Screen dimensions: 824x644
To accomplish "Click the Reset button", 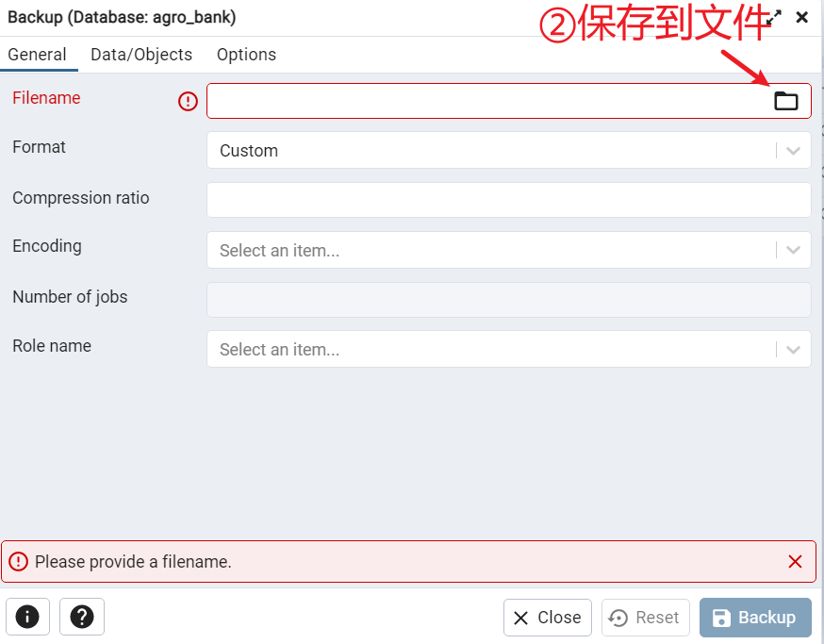I will pyautogui.click(x=645, y=618).
